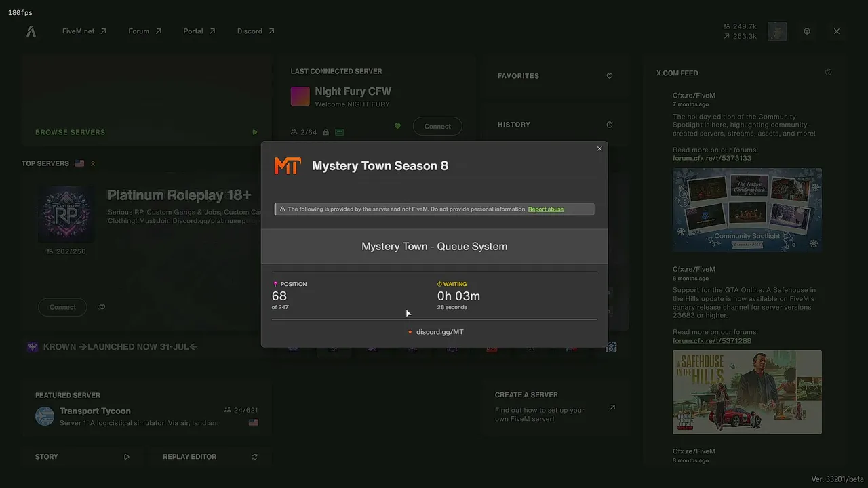Connect to Night Fury CFW server
The height and width of the screenshot is (488, 868).
tap(437, 126)
